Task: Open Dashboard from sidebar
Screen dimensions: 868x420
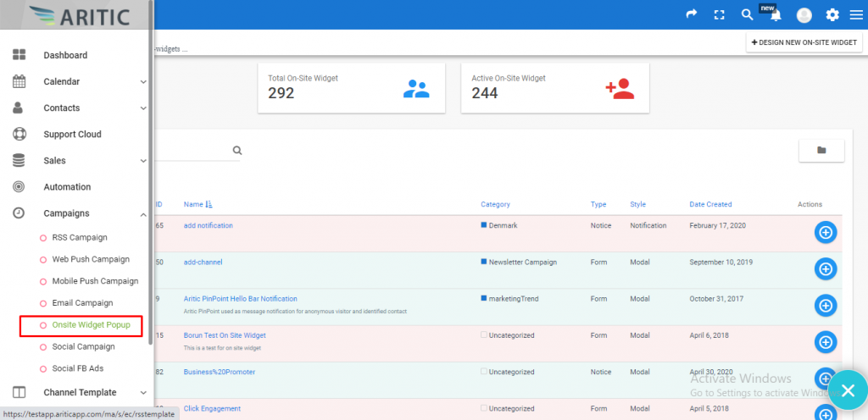Action: [x=65, y=55]
